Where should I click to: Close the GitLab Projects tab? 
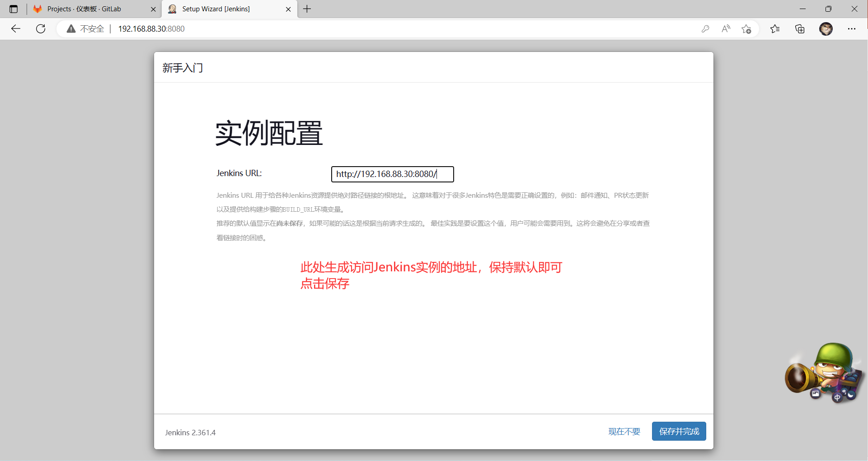click(153, 9)
